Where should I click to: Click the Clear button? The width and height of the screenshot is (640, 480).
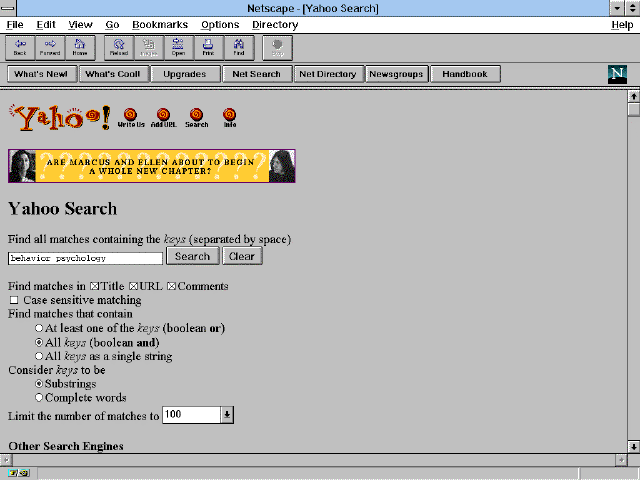point(242,256)
